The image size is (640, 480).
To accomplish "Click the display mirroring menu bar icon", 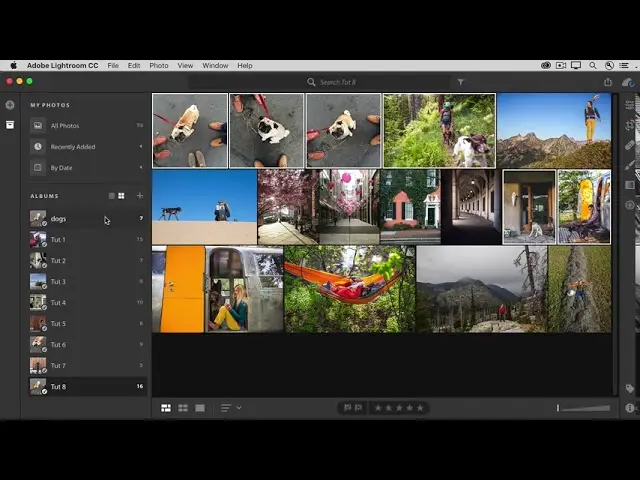I will click(x=576, y=65).
